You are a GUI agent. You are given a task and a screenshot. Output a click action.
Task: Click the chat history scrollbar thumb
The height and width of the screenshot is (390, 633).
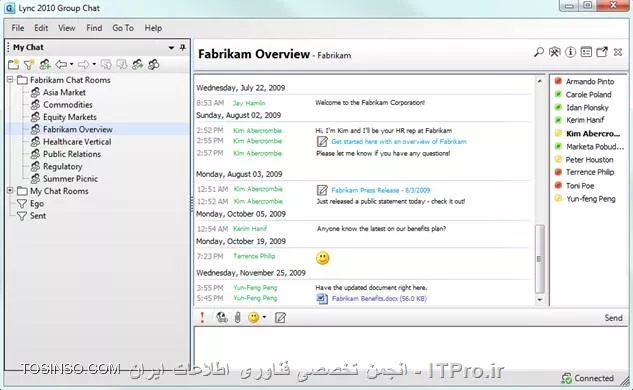point(540,259)
